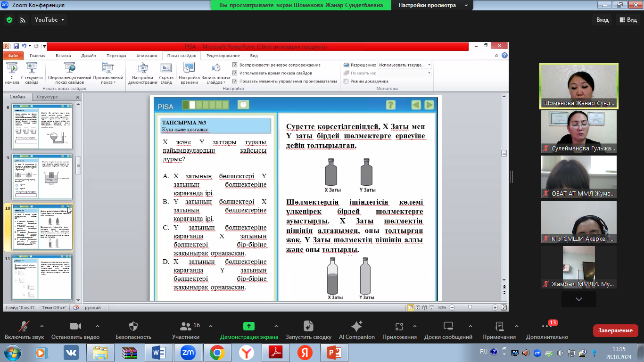
Task: Expand more participant videos with chevron
Action: pyautogui.click(x=578, y=299)
